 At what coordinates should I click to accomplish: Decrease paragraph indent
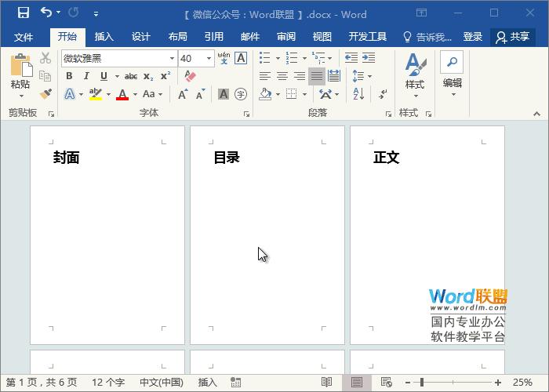click(351, 58)
